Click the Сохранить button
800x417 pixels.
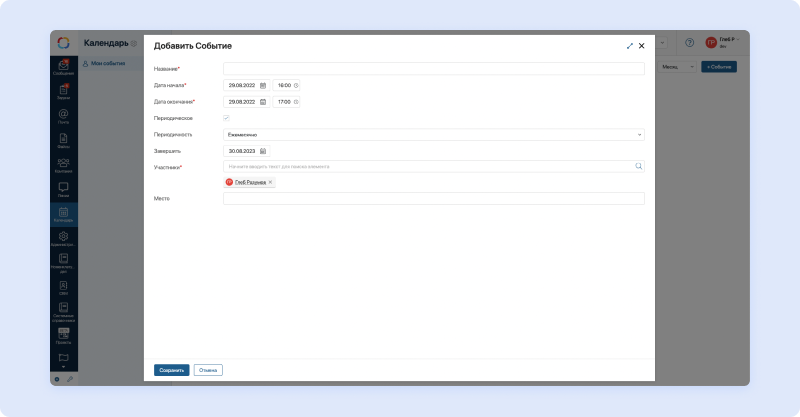(x=171, y=370)
